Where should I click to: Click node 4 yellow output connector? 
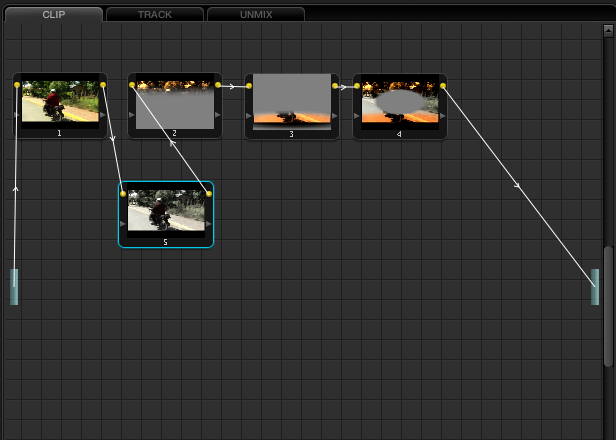tap(442, 86)
